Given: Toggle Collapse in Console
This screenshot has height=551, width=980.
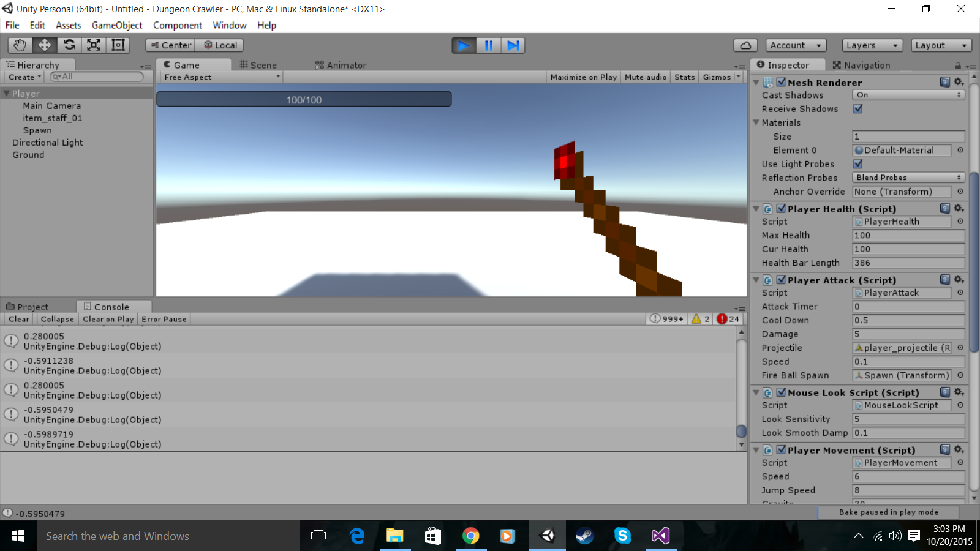Looking at the screenshot, I should (x=58, y=319).
